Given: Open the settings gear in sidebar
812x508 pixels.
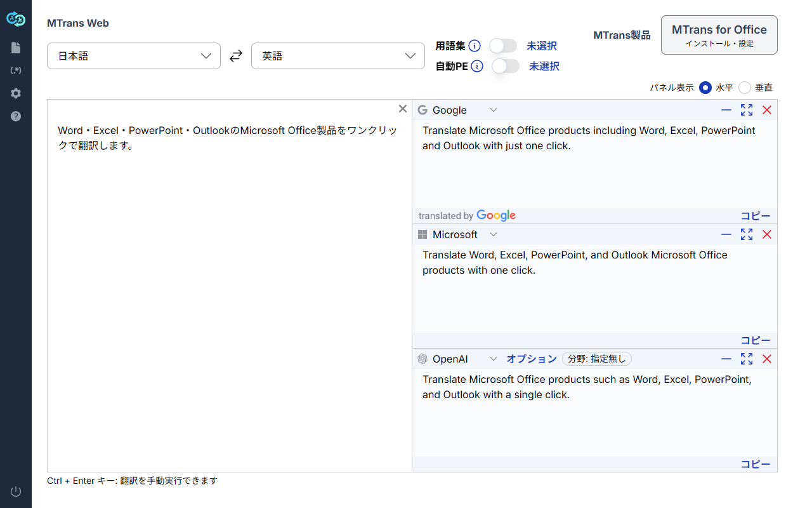Looking at the screenshot, I should click(x=16, y=93).
